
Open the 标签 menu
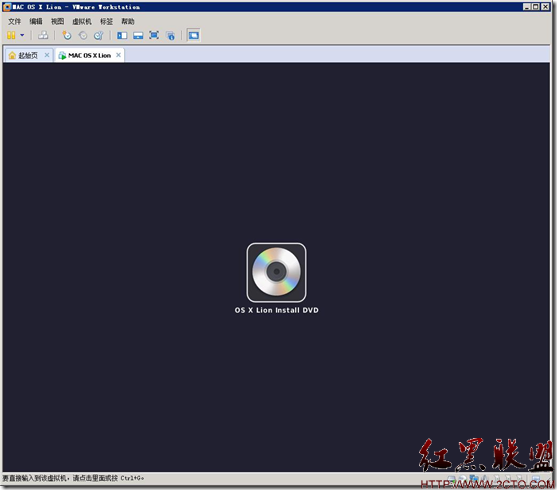click(107, 21)
